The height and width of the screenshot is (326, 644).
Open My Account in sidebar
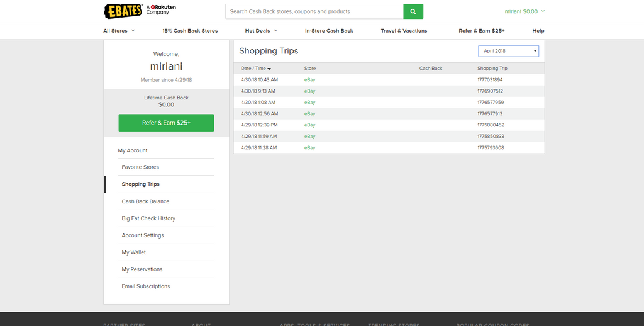[133, 150]
